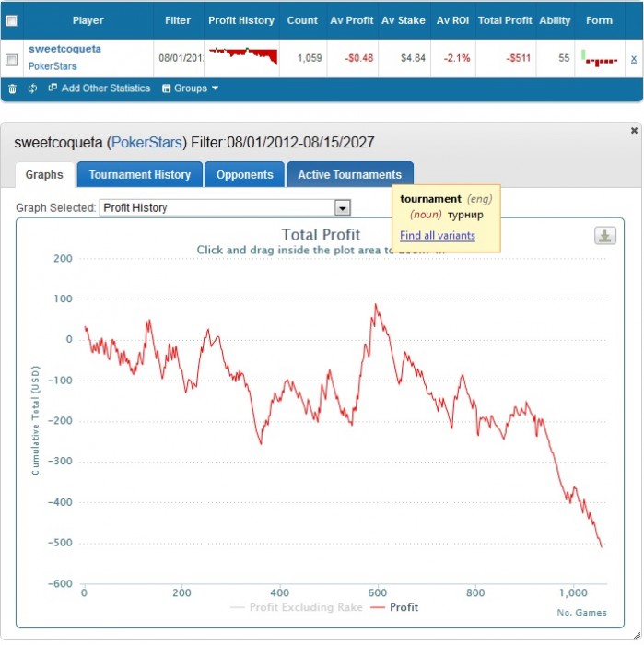Image resolution: width=644 pixels, height=645 pixels.
Task: Toggle Profit Excluding Rake legend series
Action: coord(297,607)
